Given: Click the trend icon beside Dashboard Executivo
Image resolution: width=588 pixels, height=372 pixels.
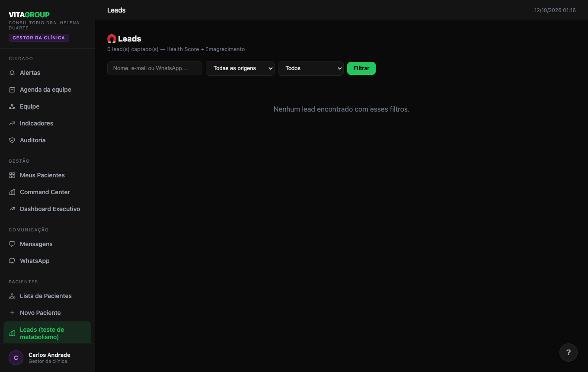Looking at the screenshot, I should click(12, 209).
